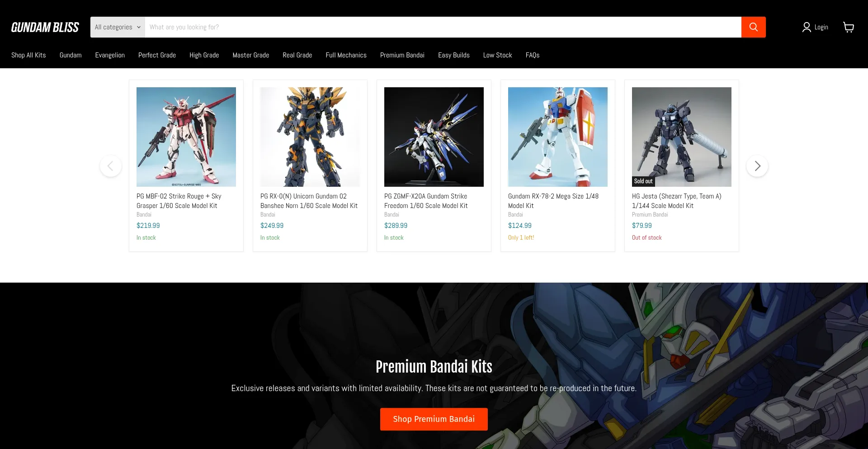Screen dimensions: 868x449
Task: Click the $249.99 price
Action: click(x=272, y=226)
